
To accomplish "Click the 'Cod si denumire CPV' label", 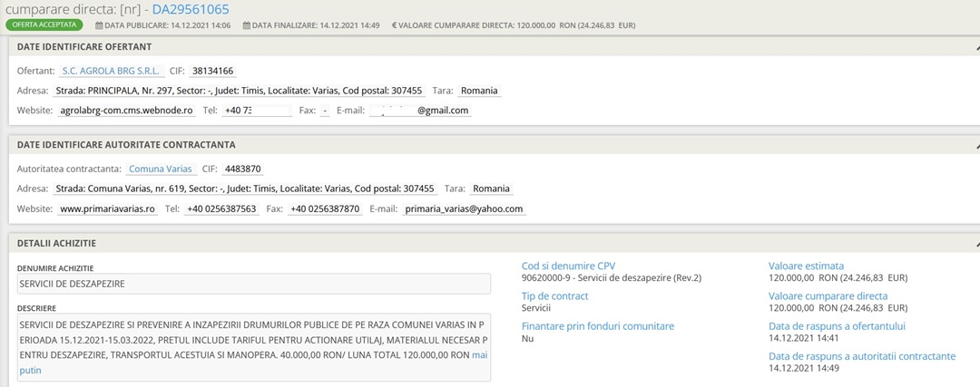I will (568, 266).
